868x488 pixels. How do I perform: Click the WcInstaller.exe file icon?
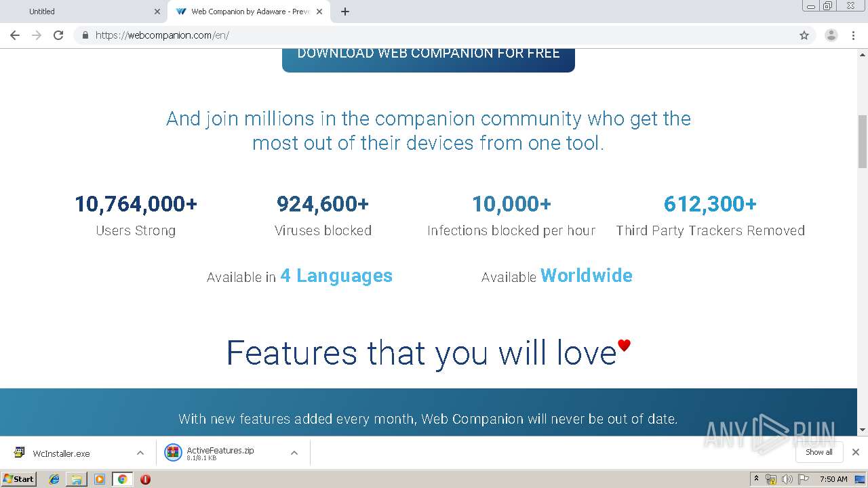pos(20,453)
